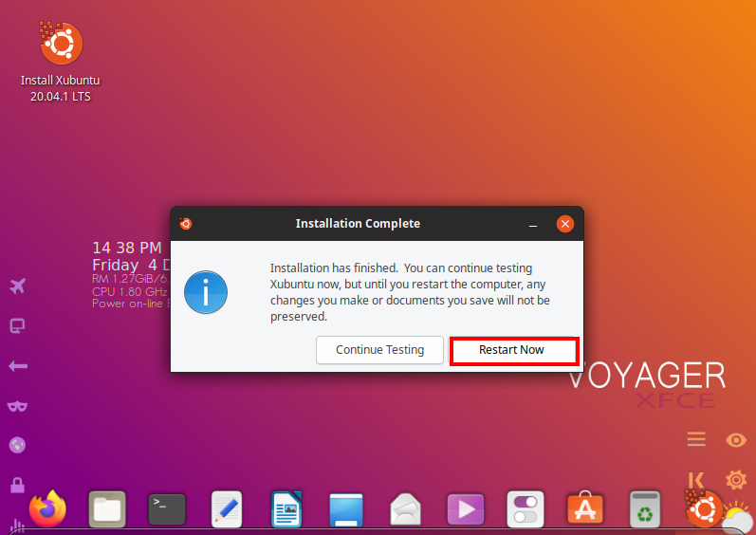Open the trash recycle bin icon

645,509
